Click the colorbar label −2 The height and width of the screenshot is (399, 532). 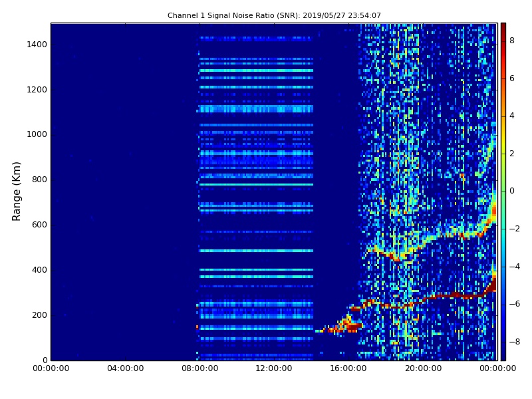point(515,229)
